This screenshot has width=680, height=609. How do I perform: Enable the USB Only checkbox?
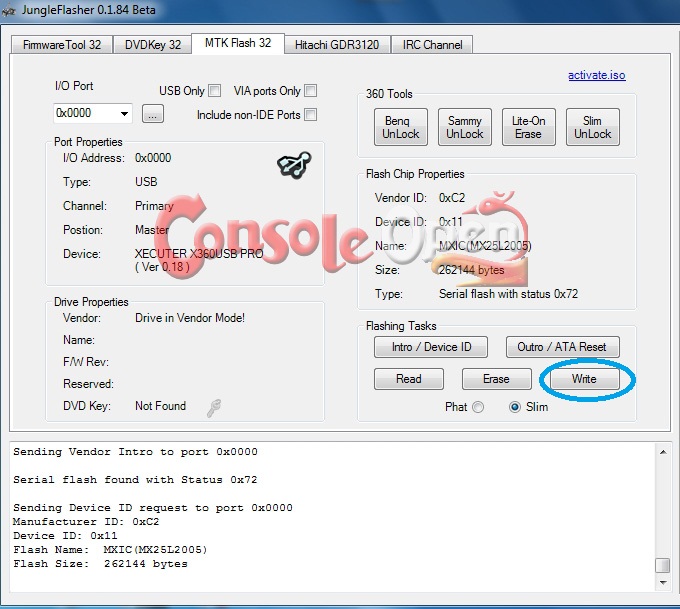[215, 91]
